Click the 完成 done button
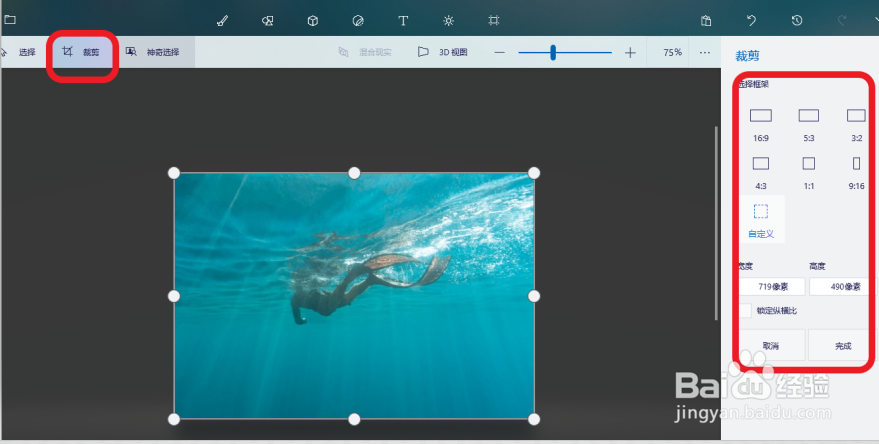Screen dimensions: 879x444 coord(839,345)
